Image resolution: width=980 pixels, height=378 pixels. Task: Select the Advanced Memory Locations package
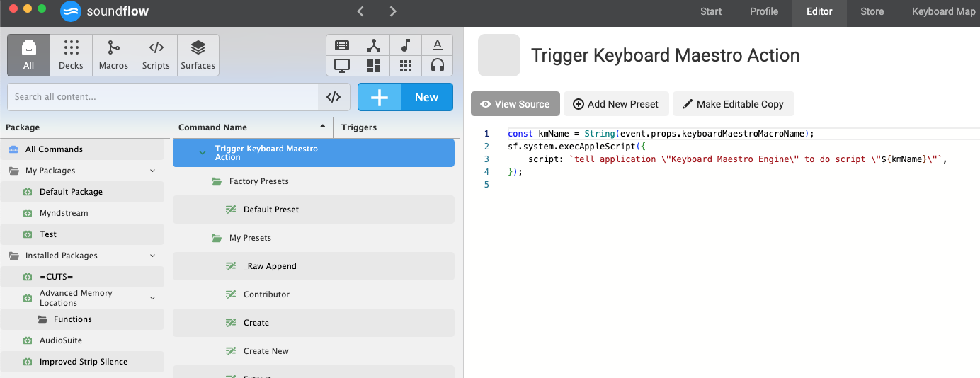tap(82, 298)
